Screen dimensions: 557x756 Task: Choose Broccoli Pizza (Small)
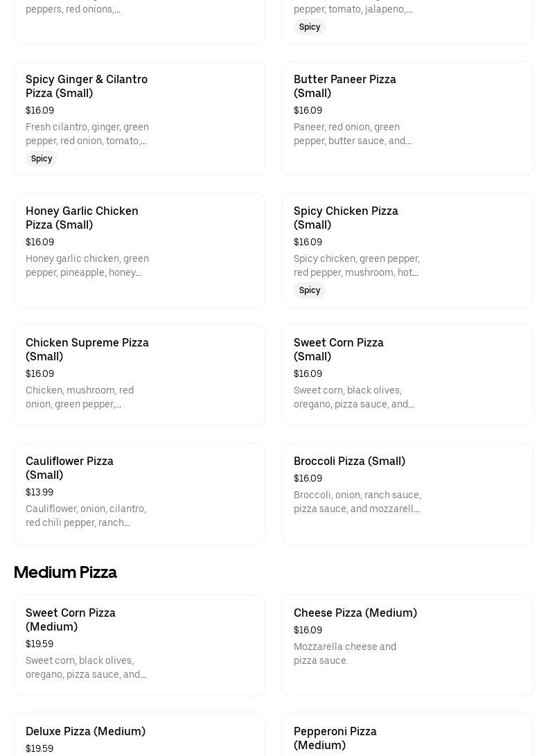pos(349,461)
